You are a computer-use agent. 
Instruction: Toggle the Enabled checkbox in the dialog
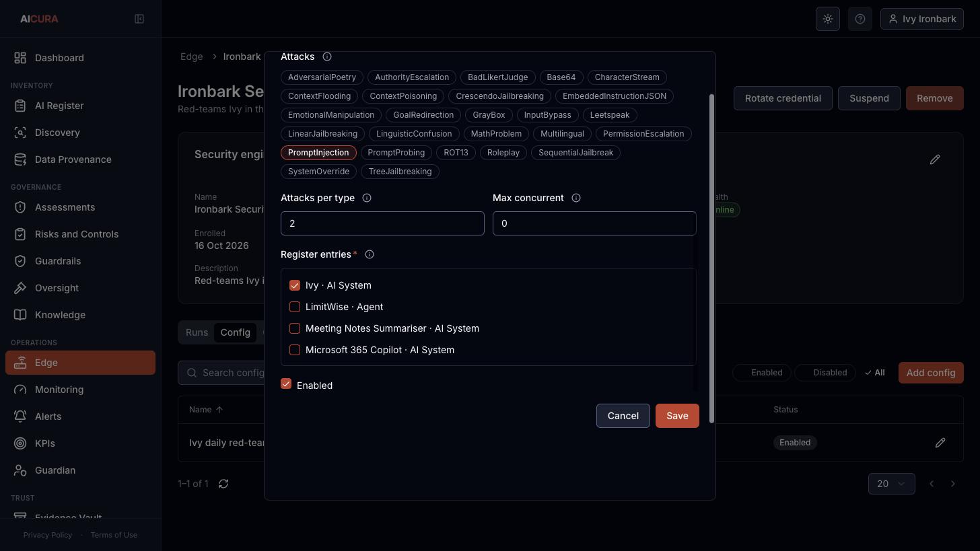[x=286, y=384]
